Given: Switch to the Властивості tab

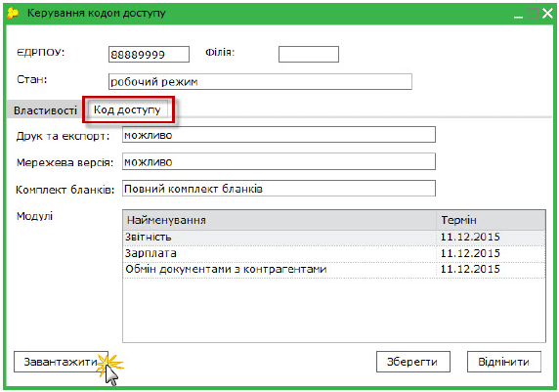Looking at the screenshot, I should point(45,110).
